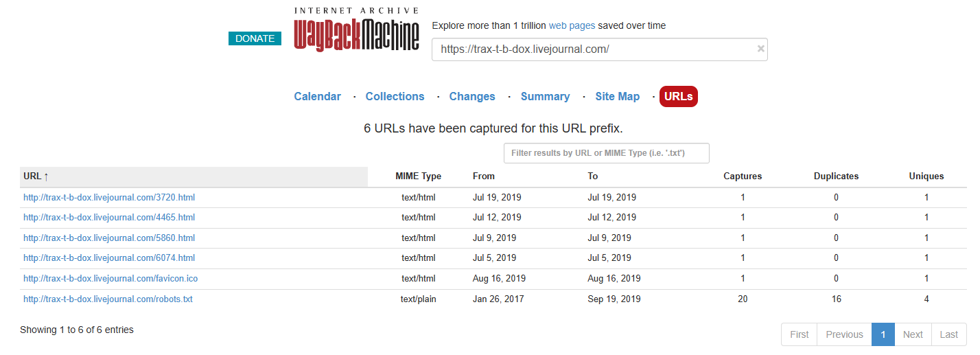This screenshot has width=980, height=355.
Task: Go to the Summary tab
Action: point(545,97)
